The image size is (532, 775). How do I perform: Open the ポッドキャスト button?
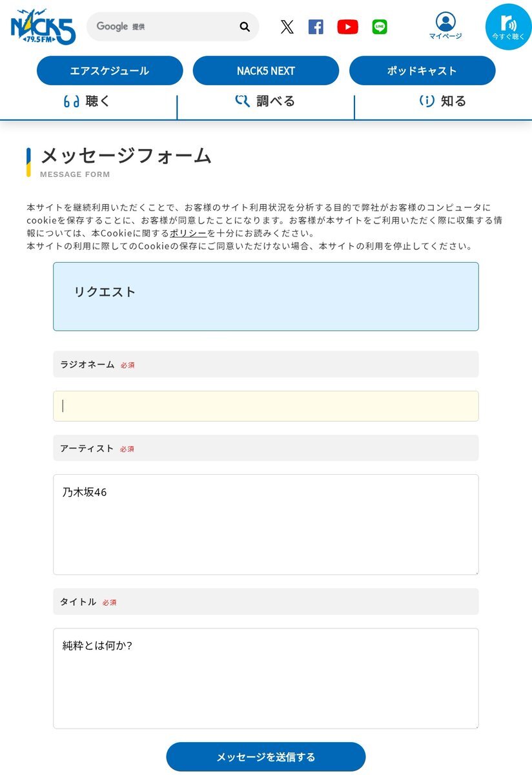point(422,70)
